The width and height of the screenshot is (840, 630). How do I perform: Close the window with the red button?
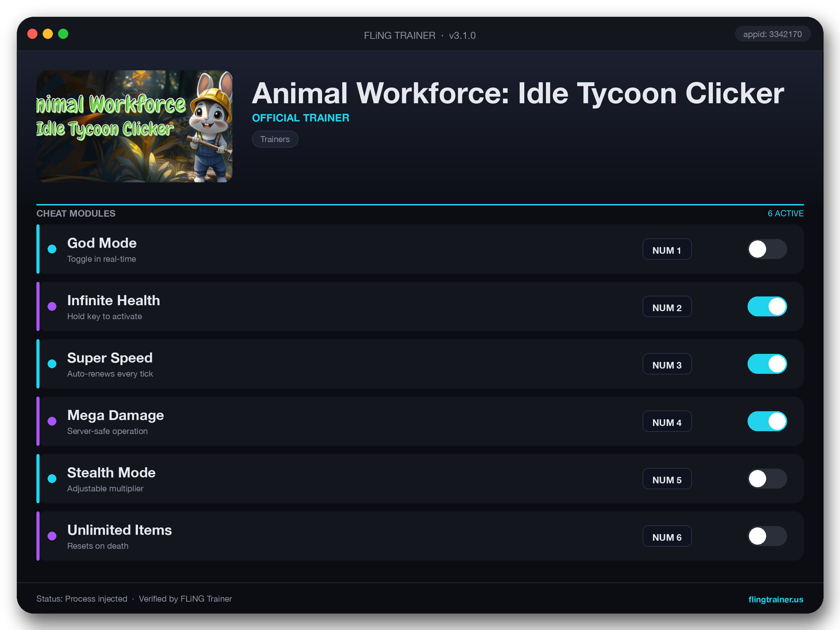32,34
